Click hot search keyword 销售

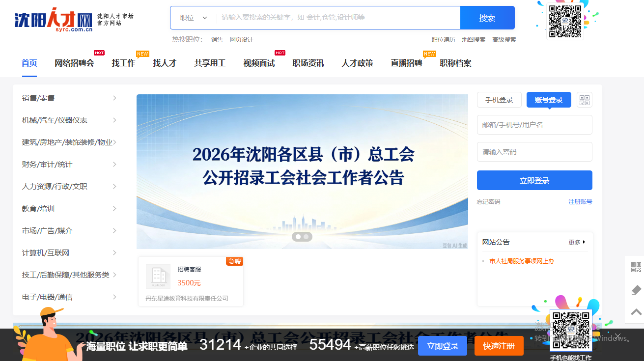coord(217,40)
